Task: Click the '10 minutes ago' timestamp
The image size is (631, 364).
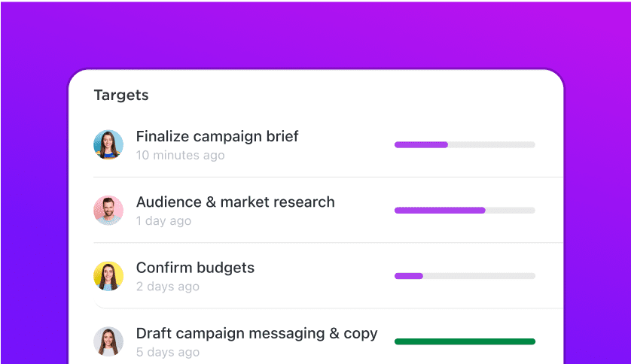Action: [180, 156]
